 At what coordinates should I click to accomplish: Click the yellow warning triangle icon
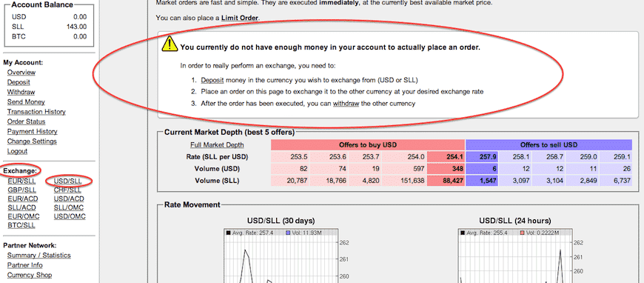170,43
